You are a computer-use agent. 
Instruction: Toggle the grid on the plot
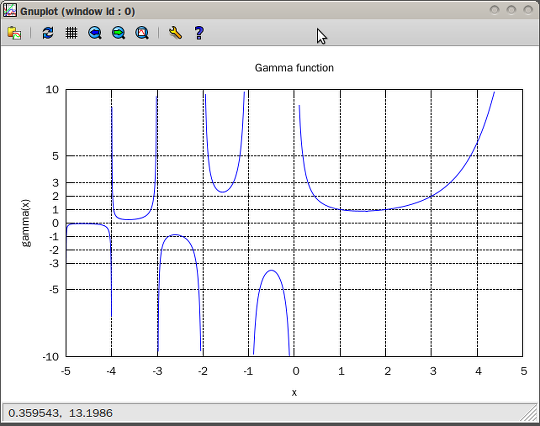tap(71, 33)
